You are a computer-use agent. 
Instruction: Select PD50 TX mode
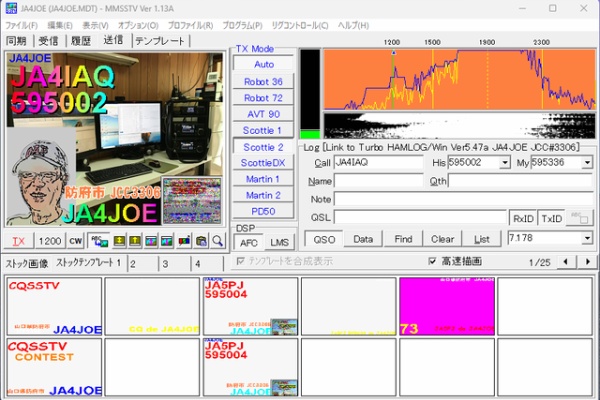point(264,211)
